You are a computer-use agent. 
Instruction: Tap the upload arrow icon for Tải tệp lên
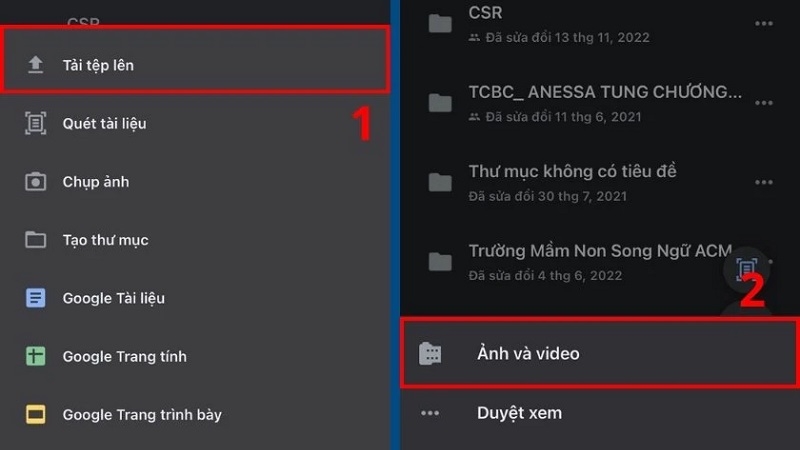tap(35, 65)
